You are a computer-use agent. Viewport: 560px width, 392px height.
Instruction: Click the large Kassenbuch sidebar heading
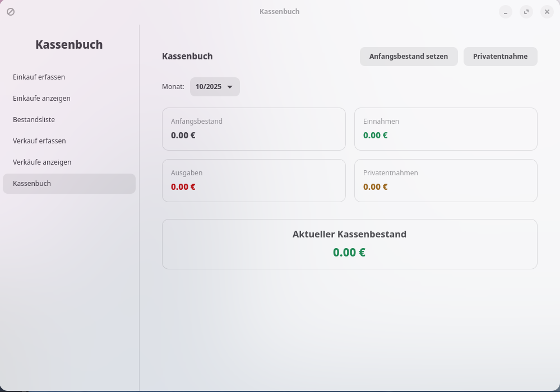pyautogui.click(x=69, y=45)
